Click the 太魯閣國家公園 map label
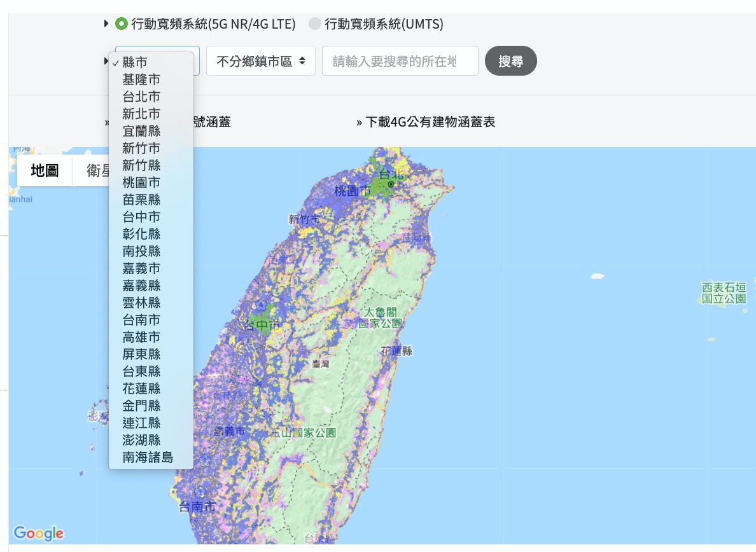 381,318
